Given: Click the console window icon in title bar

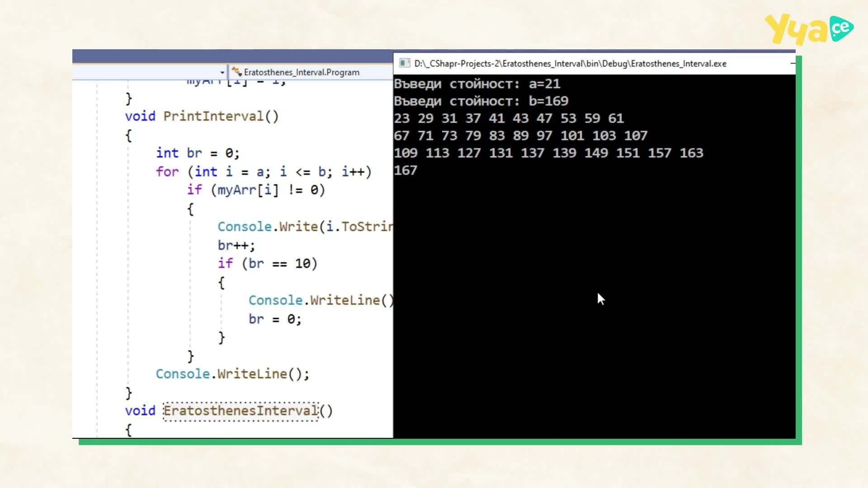Looking at the screenshot, I should point(405,63).
